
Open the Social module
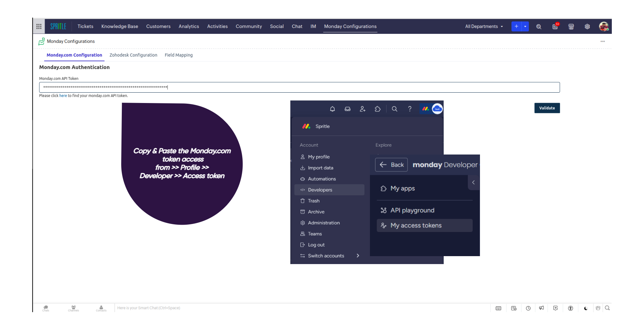pyautogui.click(x=277, y=26)
